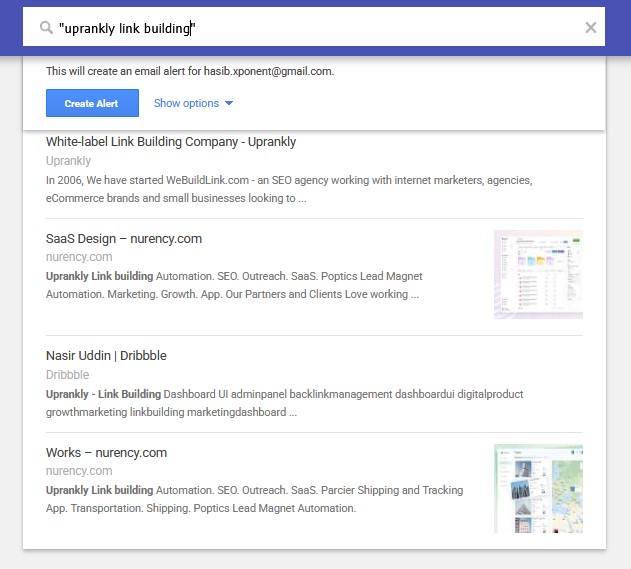This screenshot has height=569, width=631.
Task: Click the gray Uprankly source label
Action: click(68, 161)
